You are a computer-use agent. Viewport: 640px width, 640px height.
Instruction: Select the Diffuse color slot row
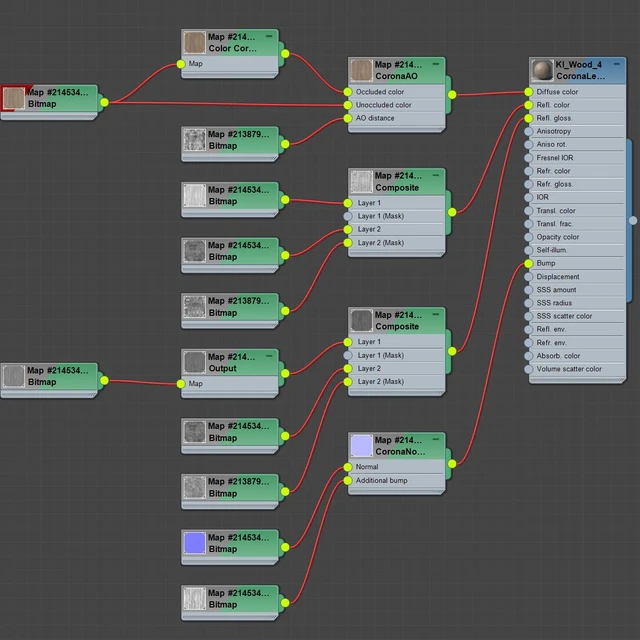(x=575, y=92)
